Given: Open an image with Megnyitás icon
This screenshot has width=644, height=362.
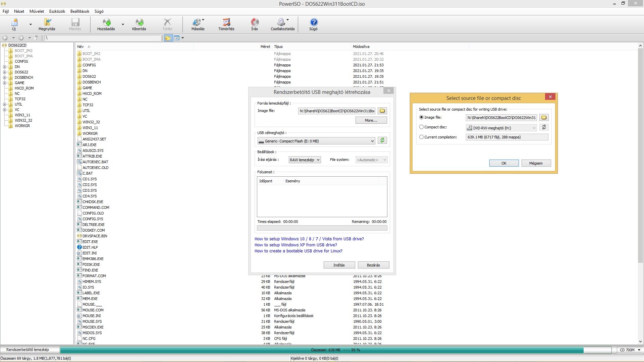Looking at the screenshot, I should click(x=47, y=22).
